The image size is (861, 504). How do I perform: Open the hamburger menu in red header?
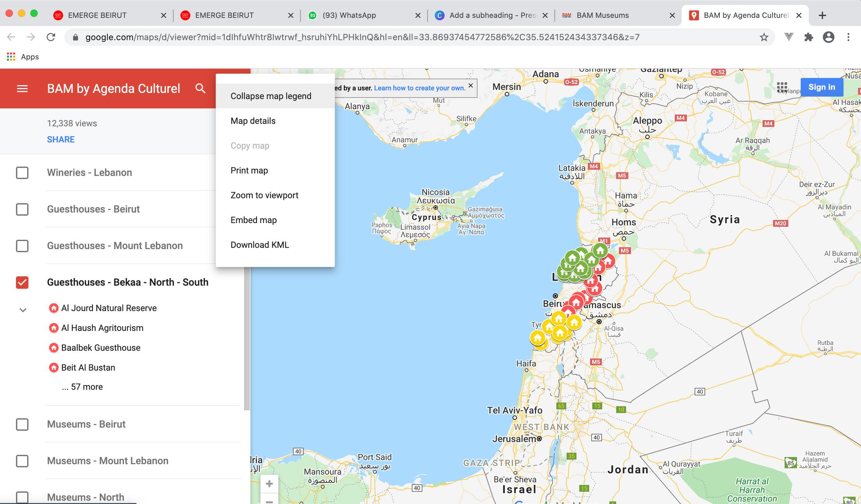click(x=22, y=89)
